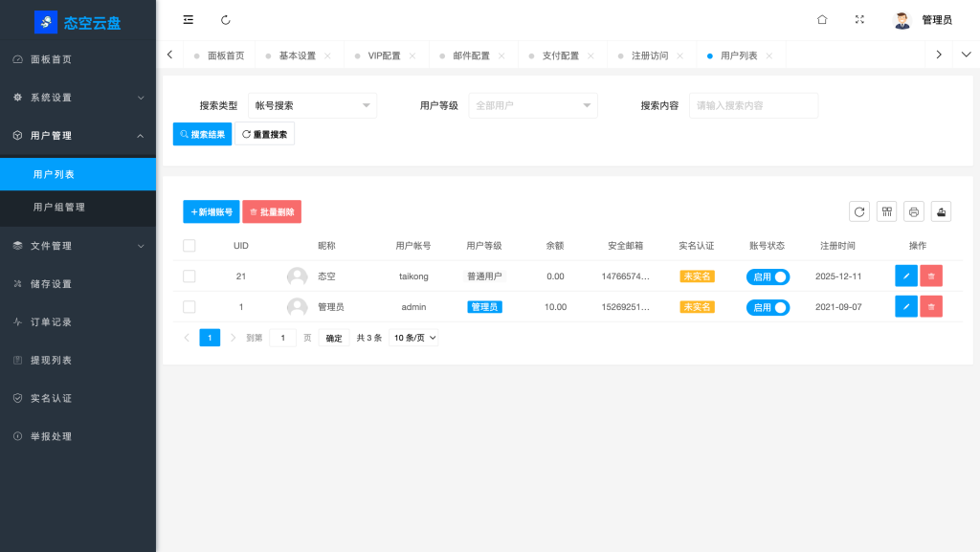Collapse the sidebar with the hamburger icon
The width and height of the screenshot is (980, 552).
click(188, 19)
